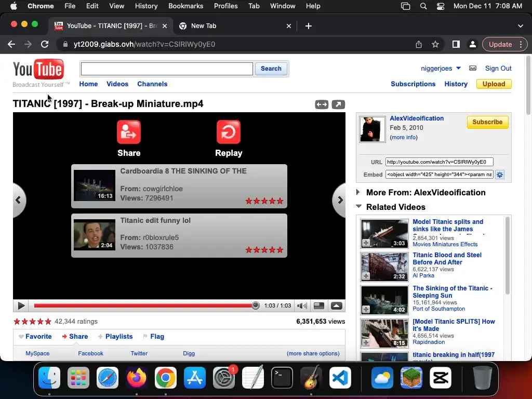Open the player pop-up arrow menu
Viewport: 532px width, 399px height.
pyautogui.click(x=337, y=305)
